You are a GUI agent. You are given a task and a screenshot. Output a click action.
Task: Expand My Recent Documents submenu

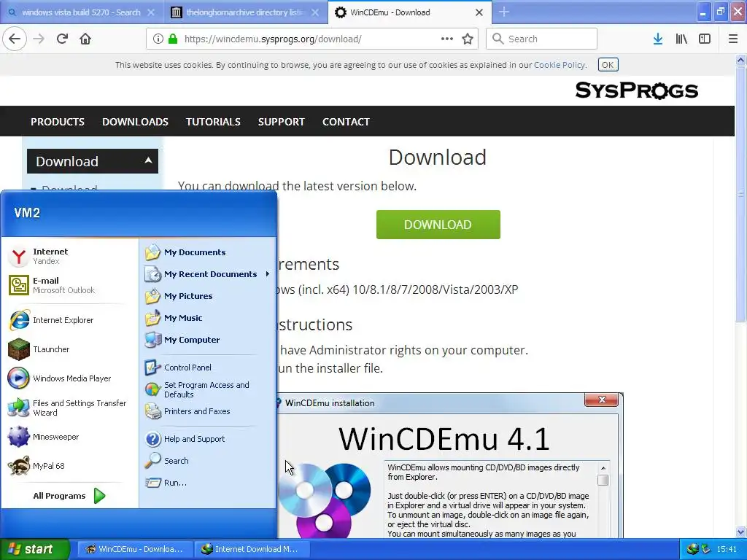tap(208, 274)
